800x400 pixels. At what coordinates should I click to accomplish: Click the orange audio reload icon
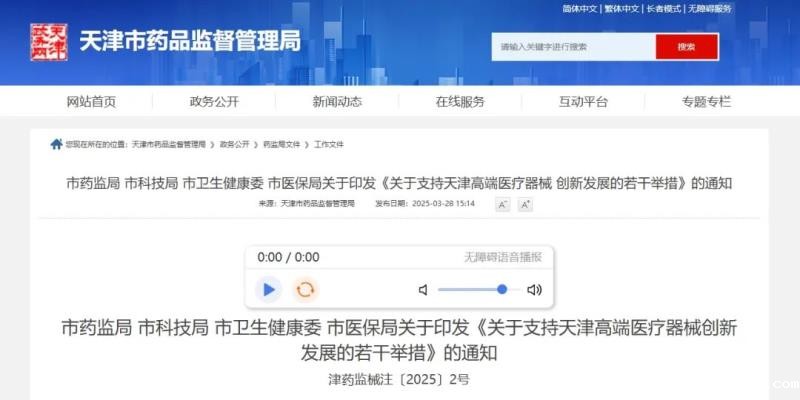(x=305, y=290)
